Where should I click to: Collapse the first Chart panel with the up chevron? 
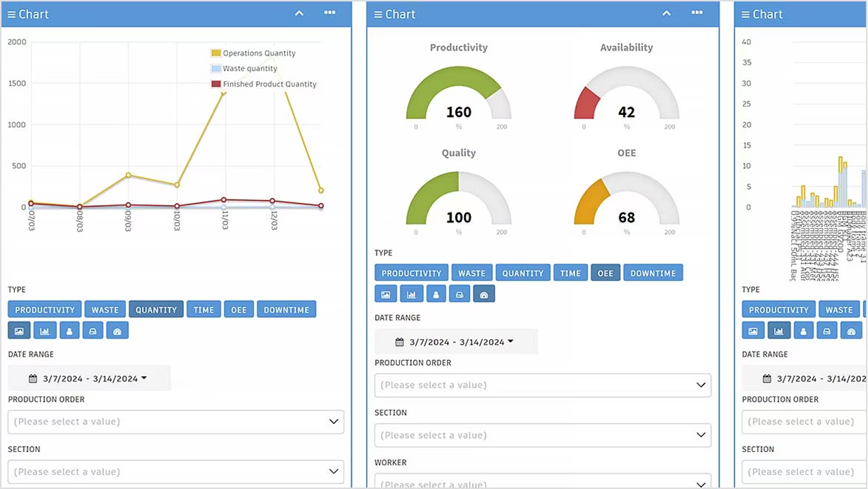299,13
